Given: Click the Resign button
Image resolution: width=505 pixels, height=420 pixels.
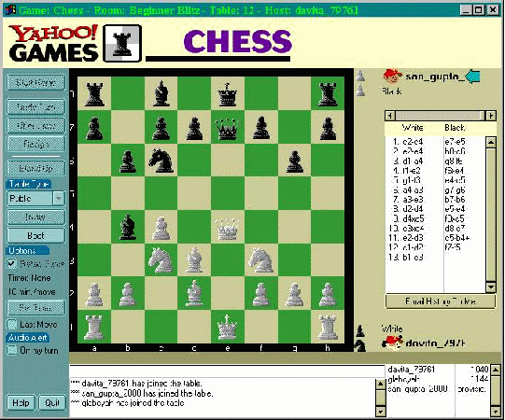Looking at the screenshot, I should pyautogui.click(x=35, y=144).
